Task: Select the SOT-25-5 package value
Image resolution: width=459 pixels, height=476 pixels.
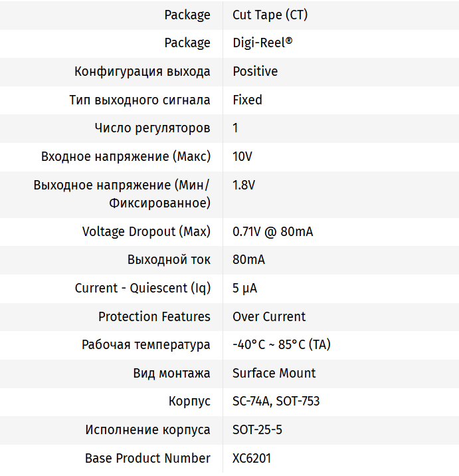Action: pyautogui.click(x=257, y=430)
